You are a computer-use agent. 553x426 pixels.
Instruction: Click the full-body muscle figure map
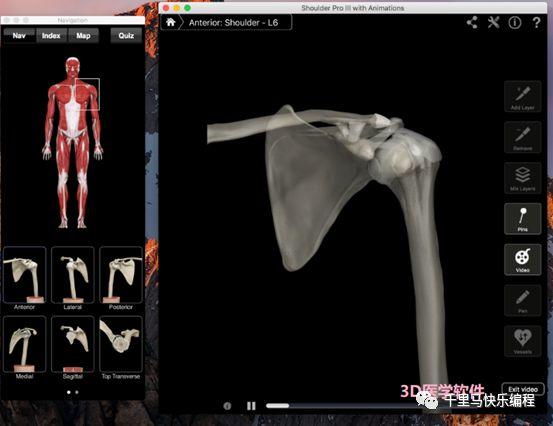tap(73, 143)
